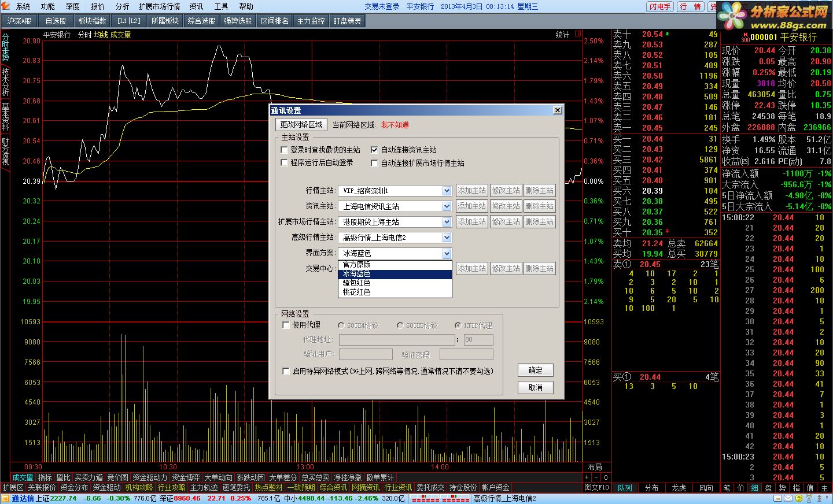Select the SOCK5协议 radio button
Image resolution: width=833 pixels, height=504 pixels.
coord(400,325)
